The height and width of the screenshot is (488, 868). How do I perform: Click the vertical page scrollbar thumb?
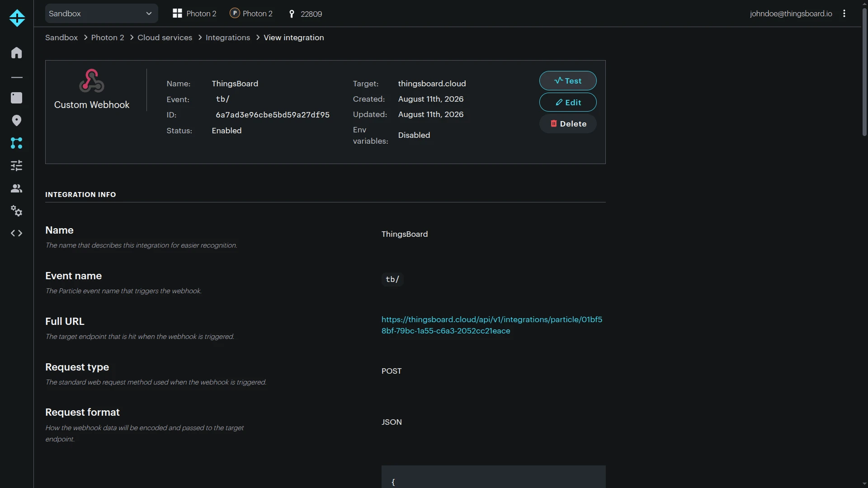(x=864, y=72)
